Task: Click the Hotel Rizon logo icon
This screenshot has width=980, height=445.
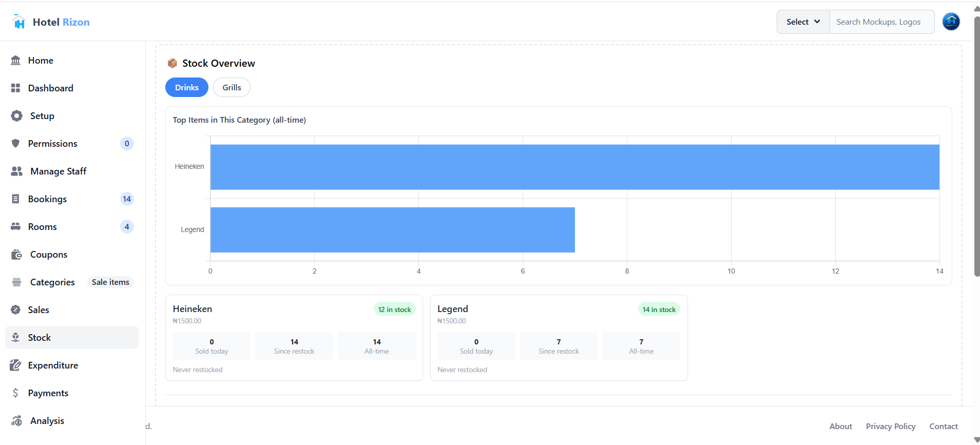Action: click(19, 22)
